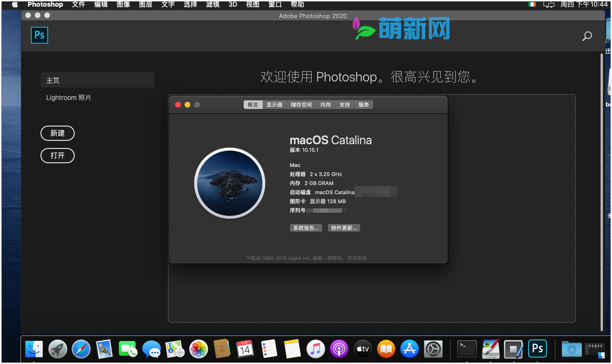Launch Reminders list icon in Dock
The height and width of the screenshot is (364, 612).
click(x=269, y=349)
